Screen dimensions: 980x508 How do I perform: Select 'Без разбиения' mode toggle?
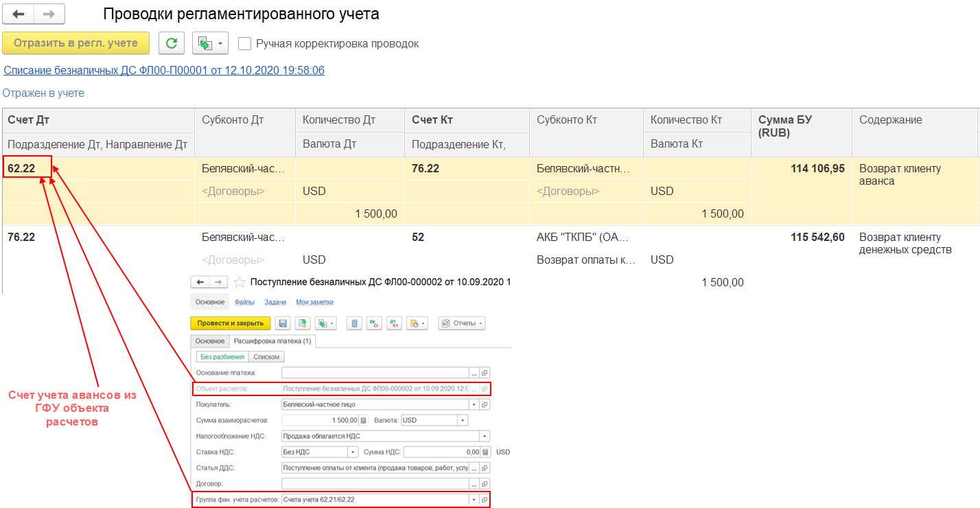click(x=222, y=357)
